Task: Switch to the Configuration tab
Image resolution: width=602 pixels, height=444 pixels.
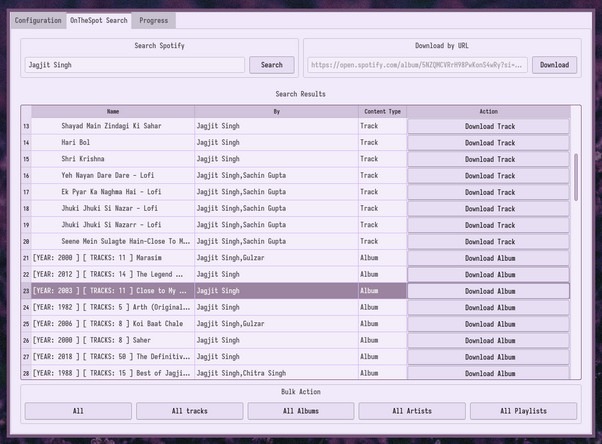Action: 38,20
